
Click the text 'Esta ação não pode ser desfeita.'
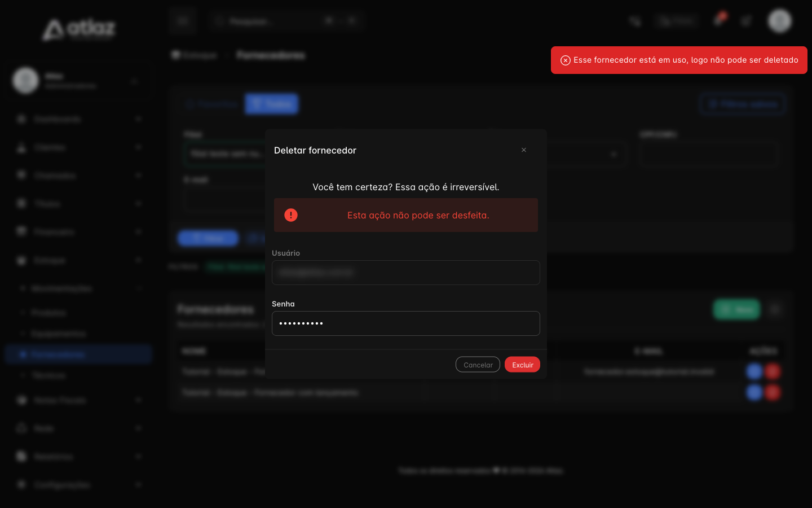pyautogui.click(x=418, y=215)
